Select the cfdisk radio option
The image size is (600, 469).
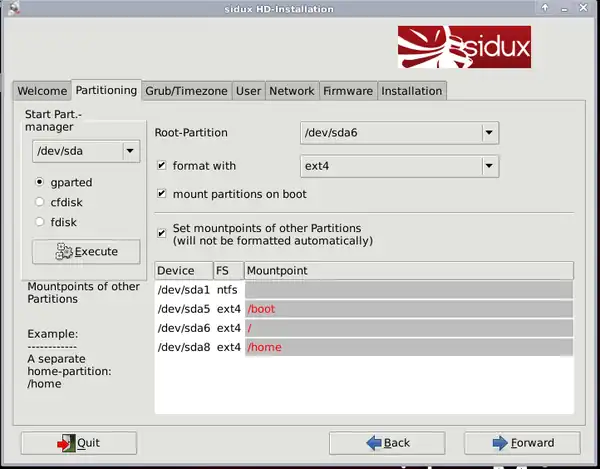(x=40, y=202)
